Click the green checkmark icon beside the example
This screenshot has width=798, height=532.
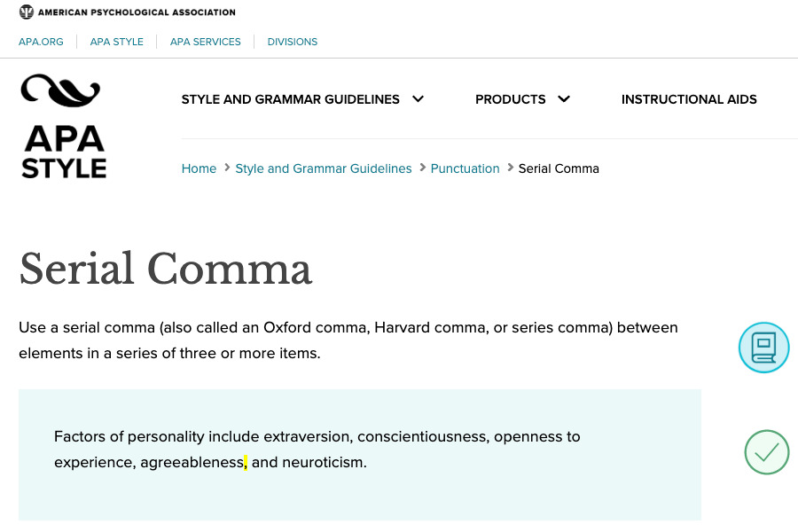pyautogui.click(x=766, y=452)
